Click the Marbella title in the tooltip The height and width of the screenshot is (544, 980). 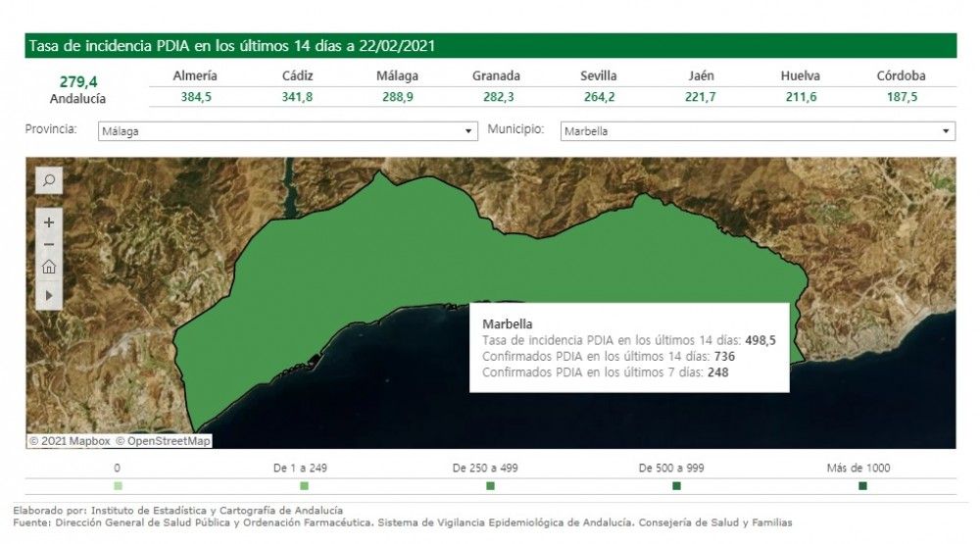point(508,323)
